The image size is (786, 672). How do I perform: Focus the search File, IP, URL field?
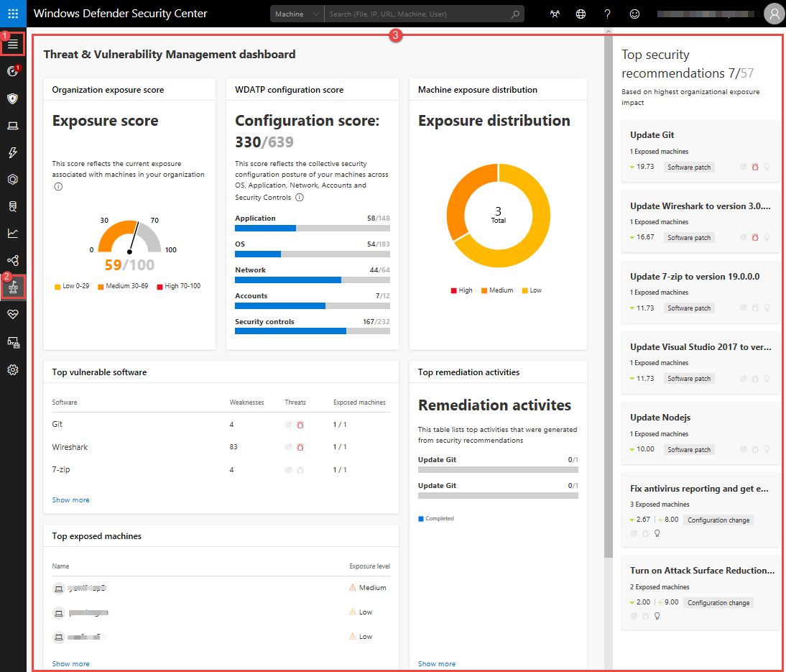coord(416,14)
